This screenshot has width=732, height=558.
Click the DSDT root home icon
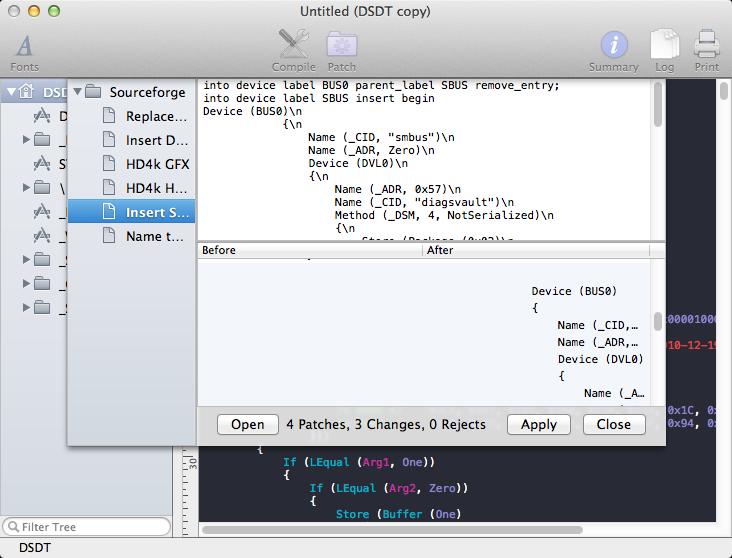click(26, 91)
